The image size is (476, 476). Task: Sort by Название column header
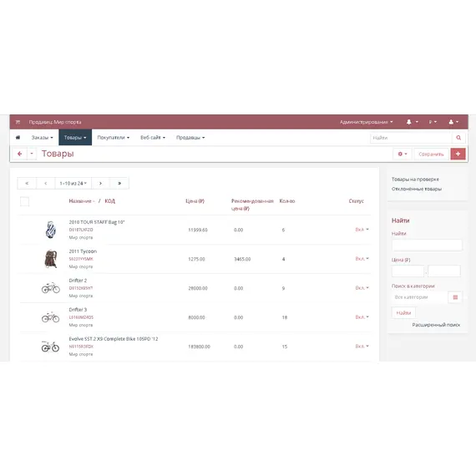pyautogui.click(x=80, y=201)
